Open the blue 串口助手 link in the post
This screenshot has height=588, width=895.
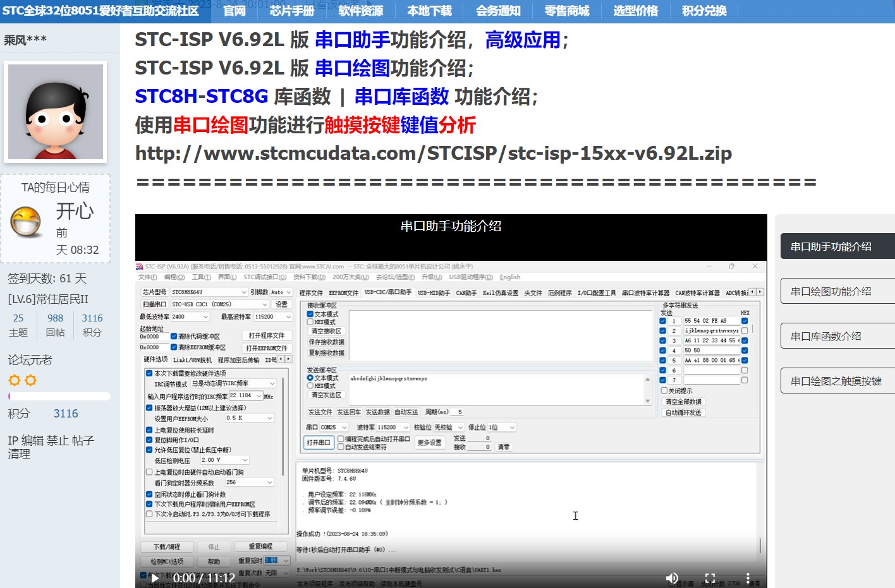coord(353,40)
